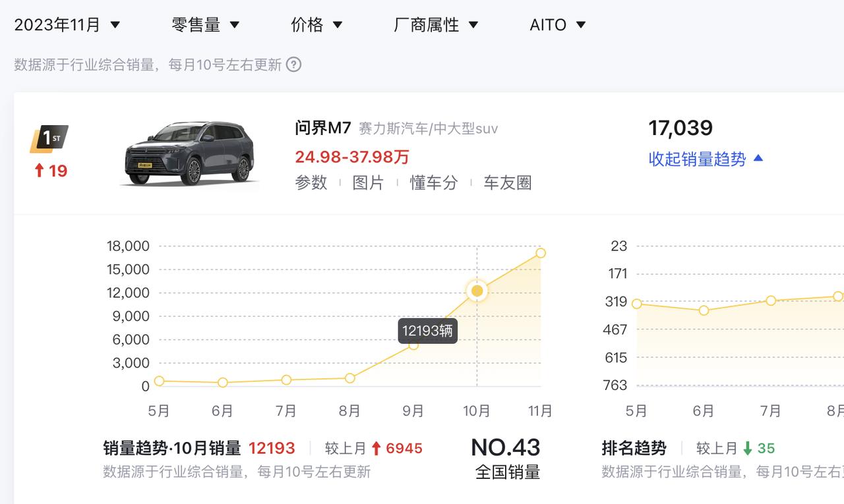844x504 pixels.
Task: Open the 零售量 dropdown filter
Action: (205, 25)
